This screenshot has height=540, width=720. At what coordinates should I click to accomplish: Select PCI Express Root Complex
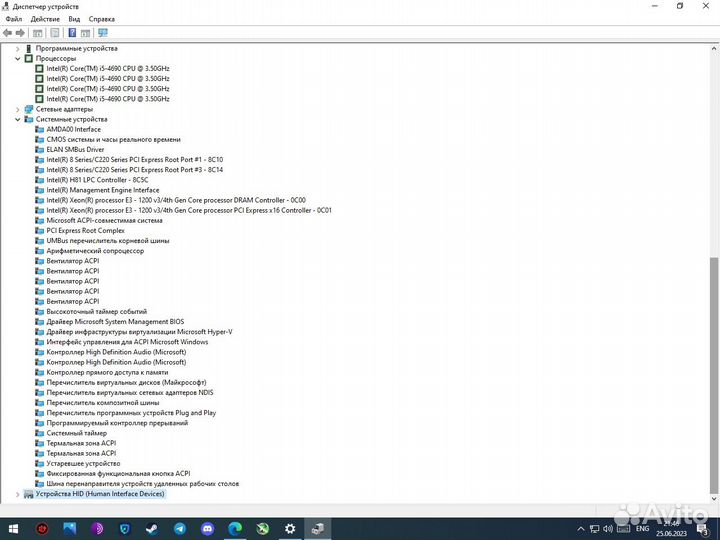coord(85,231)
